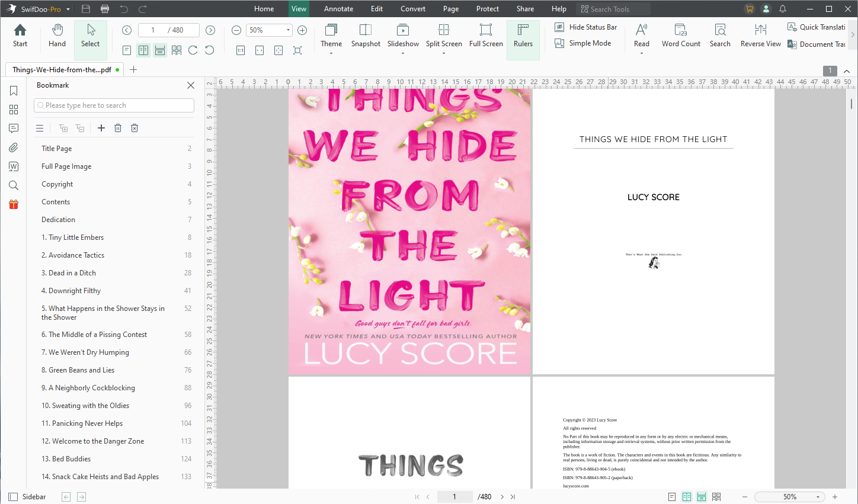The height and width of the screenshot is (504, 858).
Task: Open a new tab with plus
Action: click(133, 70)
